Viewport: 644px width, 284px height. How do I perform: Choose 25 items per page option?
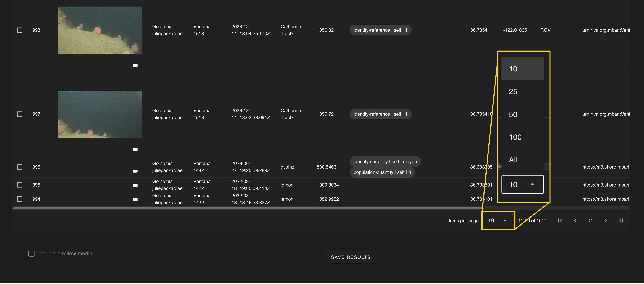click(523, 92)
